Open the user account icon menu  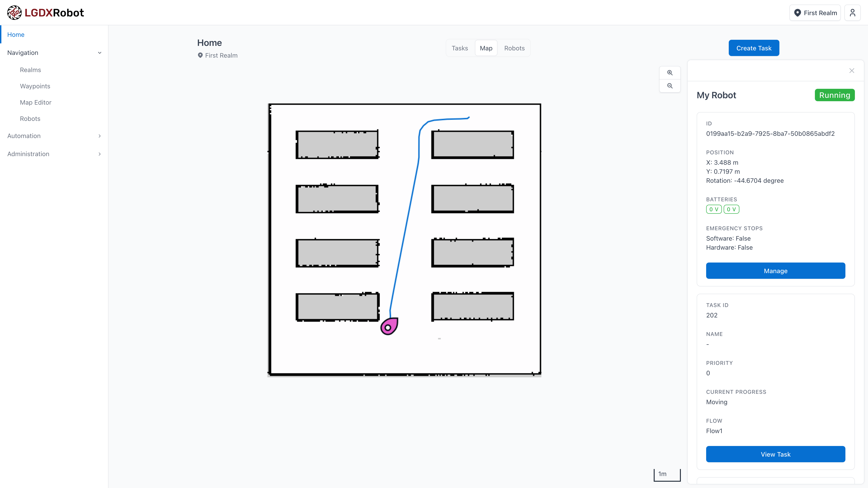[x=852, y=13]
